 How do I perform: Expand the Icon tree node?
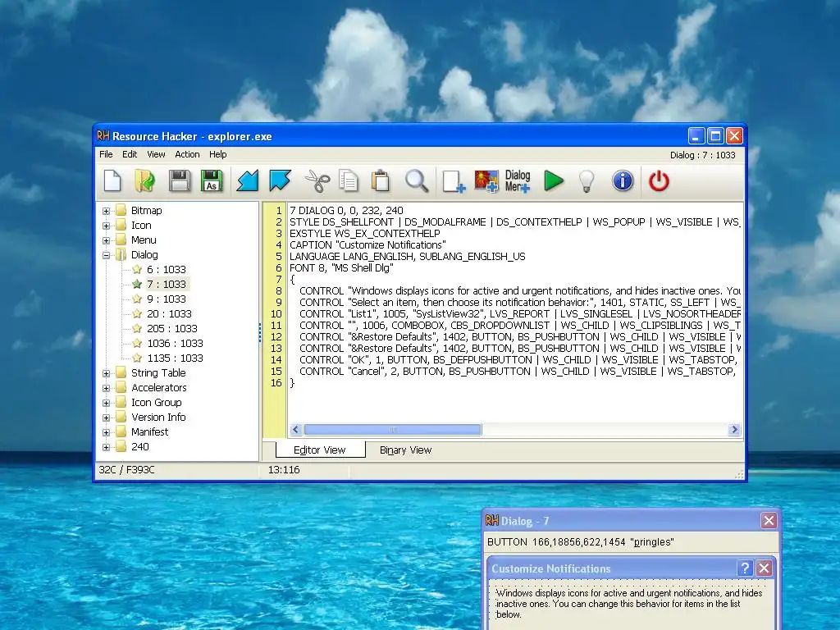pos(106,226)
